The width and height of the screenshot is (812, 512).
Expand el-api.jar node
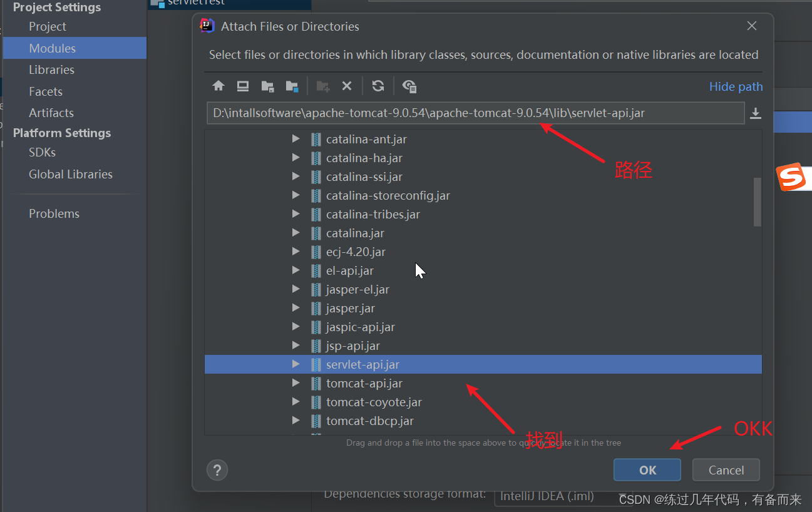(x=296, y=270)
